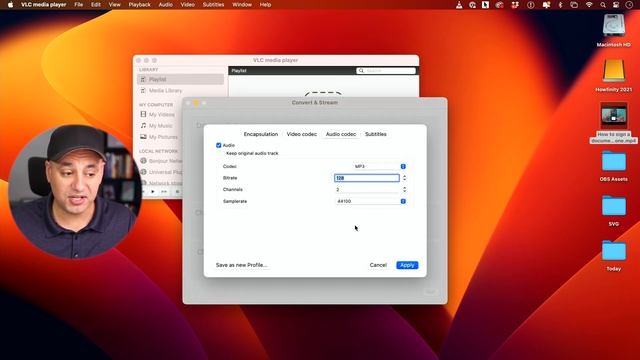Open My Videos in VLC sidebar
This screenshot has width=640, height=360.
coord(162,115)
